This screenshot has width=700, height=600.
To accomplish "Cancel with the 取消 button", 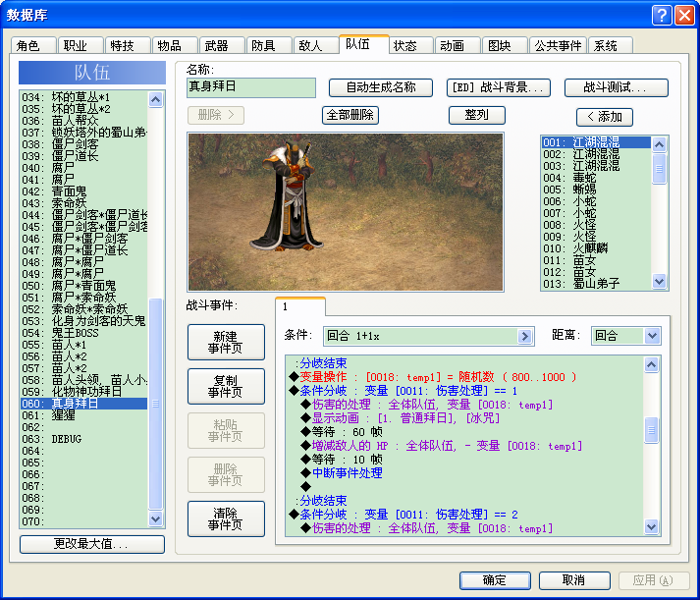I will (x=574, y=580).
